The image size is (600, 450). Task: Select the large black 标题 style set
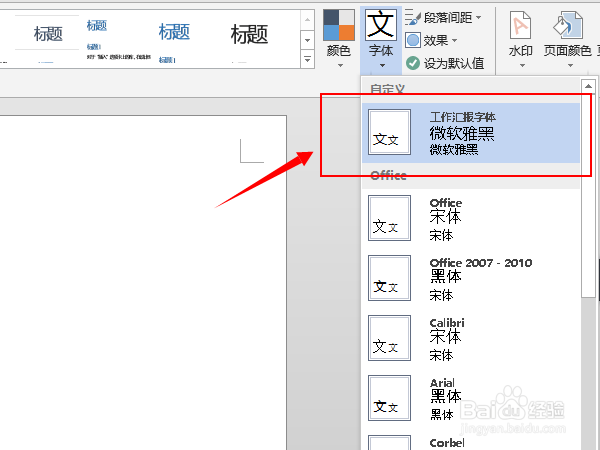pyautogui.click(x=249, y=38)
